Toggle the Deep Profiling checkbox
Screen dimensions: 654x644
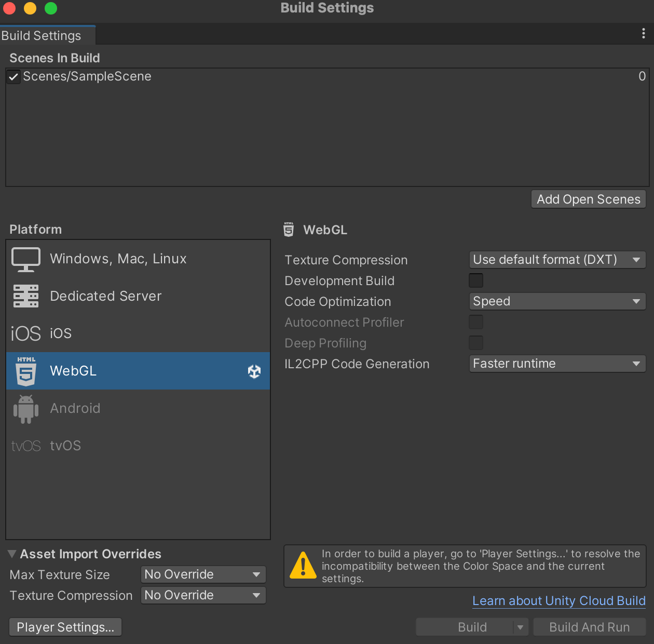[476, 343]
